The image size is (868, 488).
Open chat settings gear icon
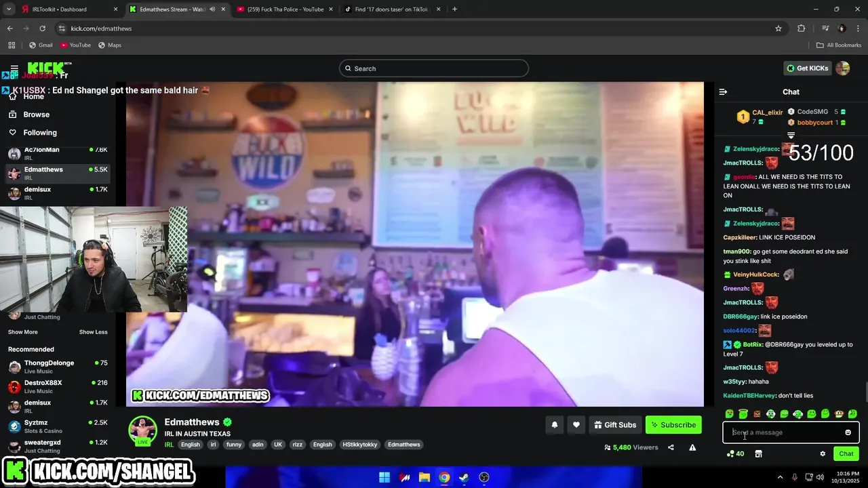(x=823, y=454)
